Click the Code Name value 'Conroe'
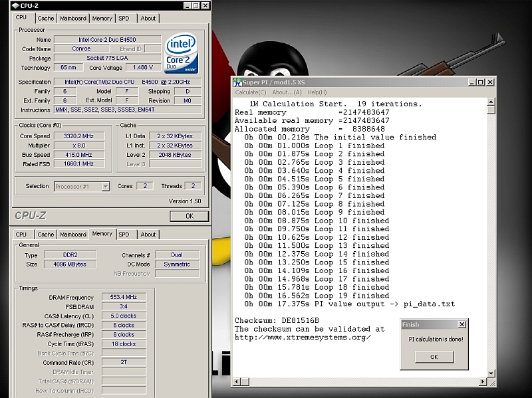This screenshot has height=398, width=532. [81, 49]
